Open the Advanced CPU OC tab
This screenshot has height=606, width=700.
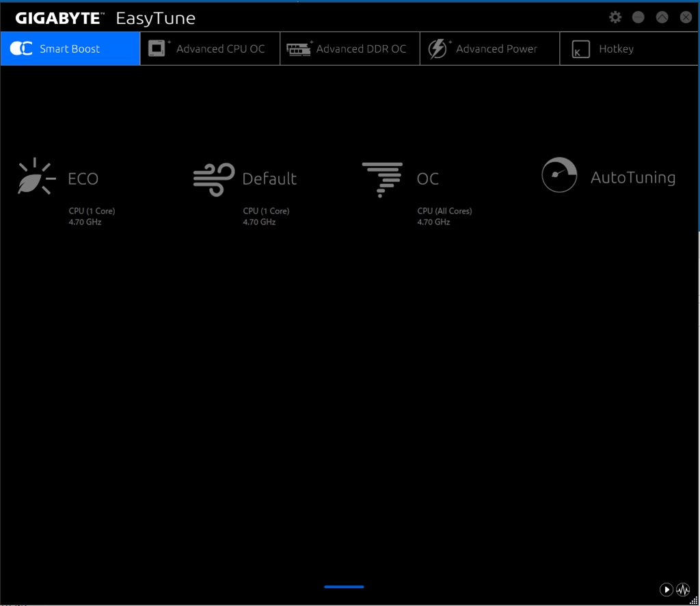coord(211,49)
